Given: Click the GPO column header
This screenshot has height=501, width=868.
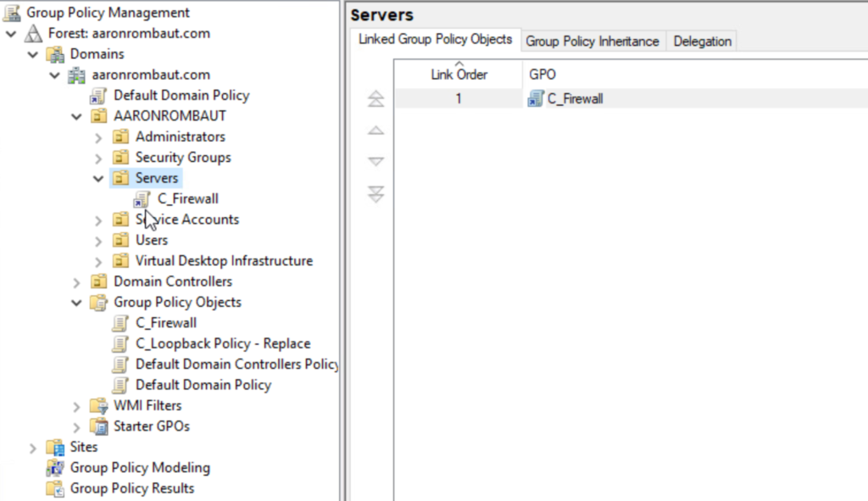Looking at the screenshot, I should [x=542, y=75].
